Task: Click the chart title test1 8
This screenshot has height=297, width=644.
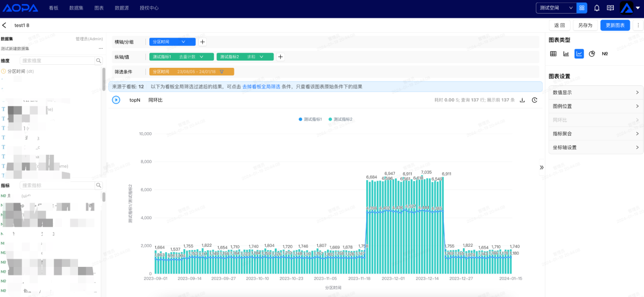Action: 22,25
